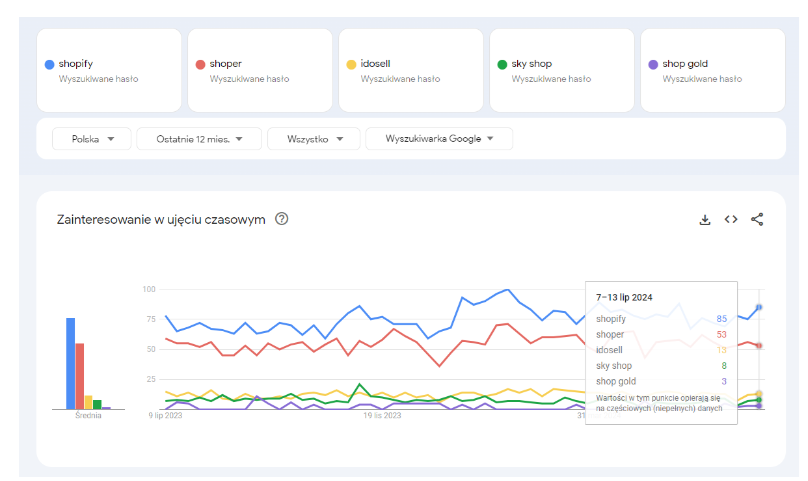Click the red Średnia average bar
The image size is (808, 481).
[x=80, y=377]
